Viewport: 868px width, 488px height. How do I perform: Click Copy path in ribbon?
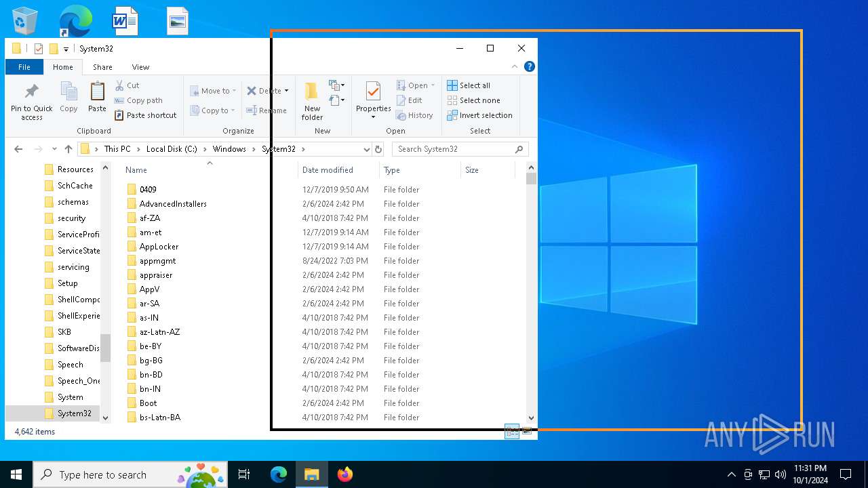138,100
